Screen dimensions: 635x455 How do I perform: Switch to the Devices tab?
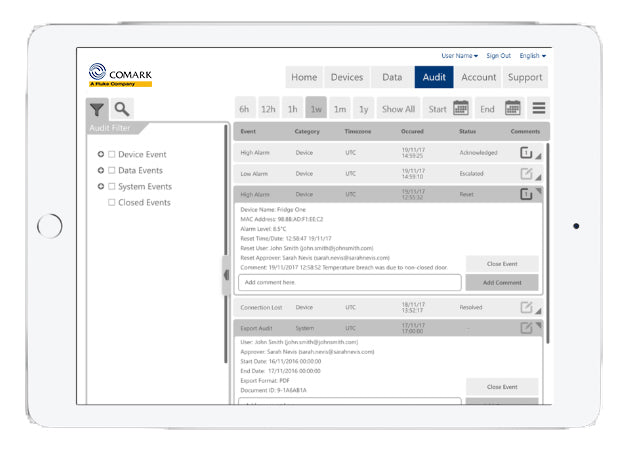click(347, 77)
